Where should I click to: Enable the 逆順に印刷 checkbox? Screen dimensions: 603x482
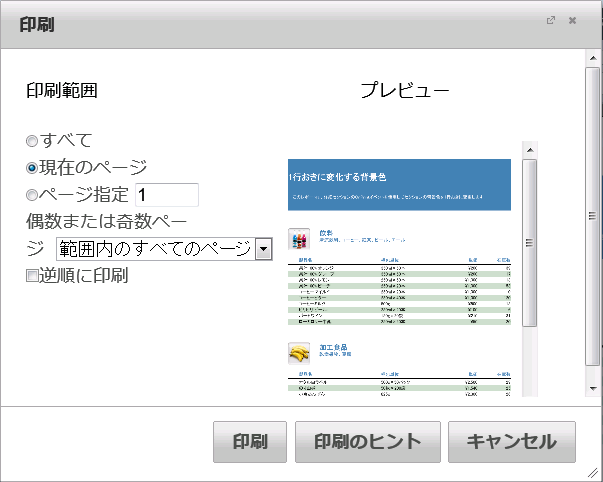tap(32, 276)
